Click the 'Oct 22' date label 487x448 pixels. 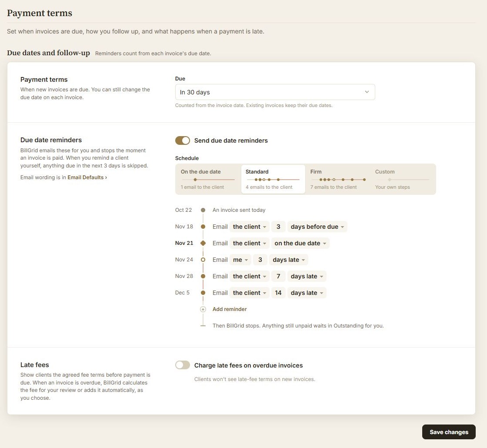click(183, 210)
